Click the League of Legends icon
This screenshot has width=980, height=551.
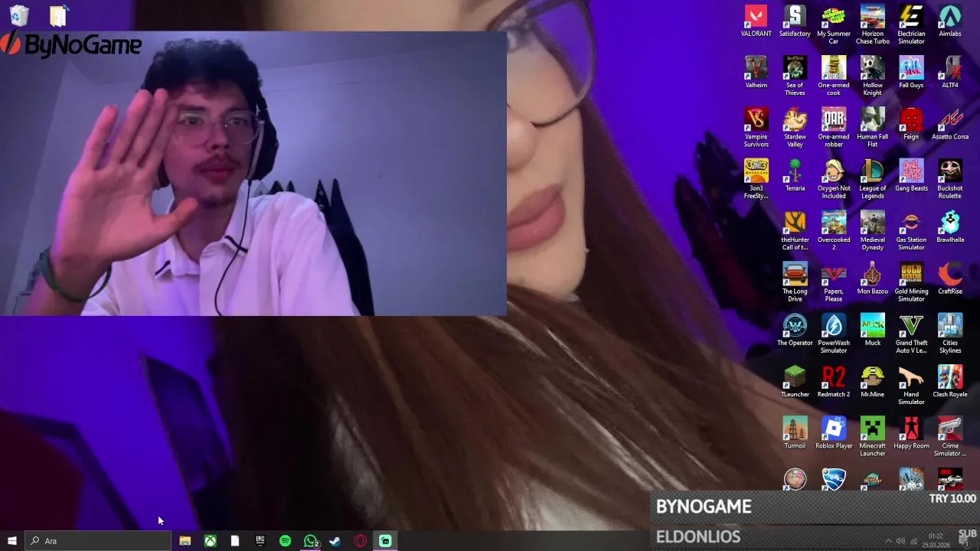[x=872, y=178]
